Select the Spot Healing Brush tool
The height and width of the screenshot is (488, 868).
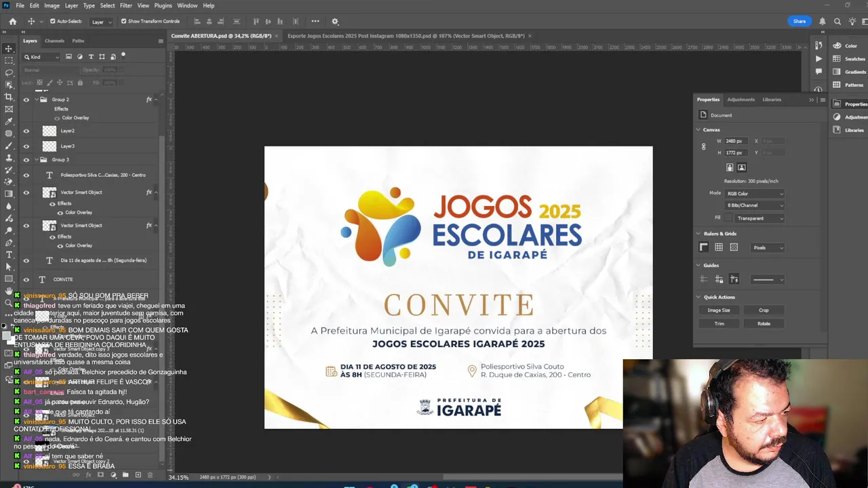click(x=9, y=134)
